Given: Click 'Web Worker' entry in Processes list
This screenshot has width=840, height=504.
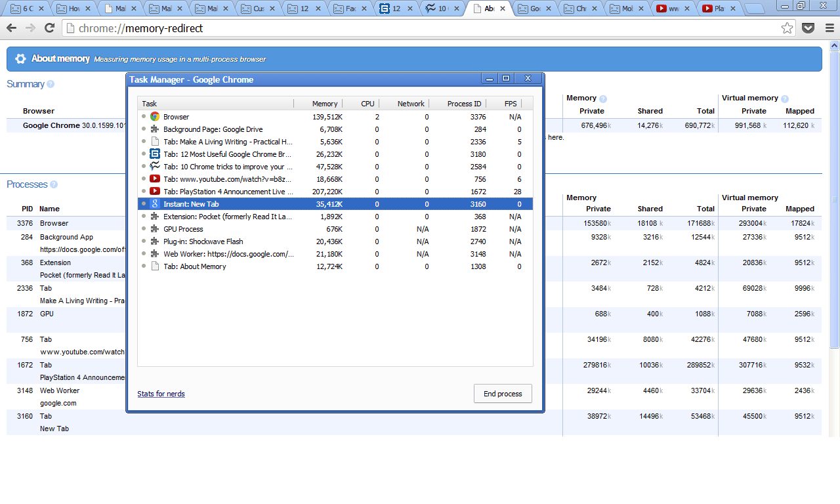Looking at the screenshot, I should [60, 390].
